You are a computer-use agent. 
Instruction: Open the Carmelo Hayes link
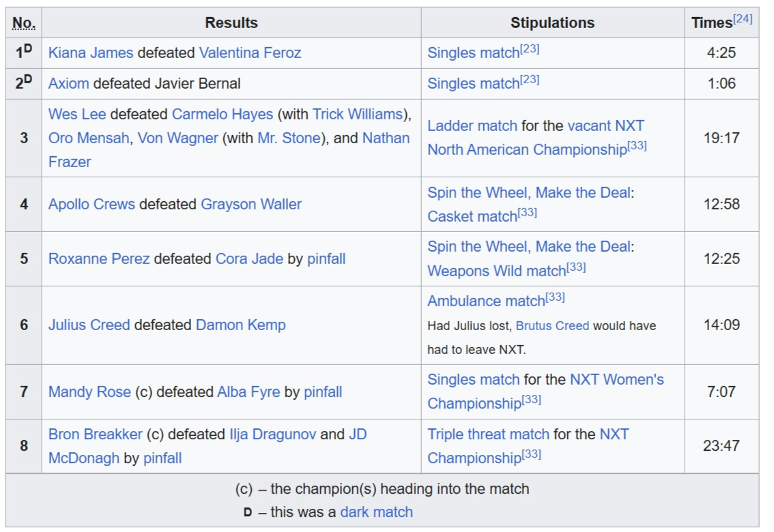click(223, 114)
